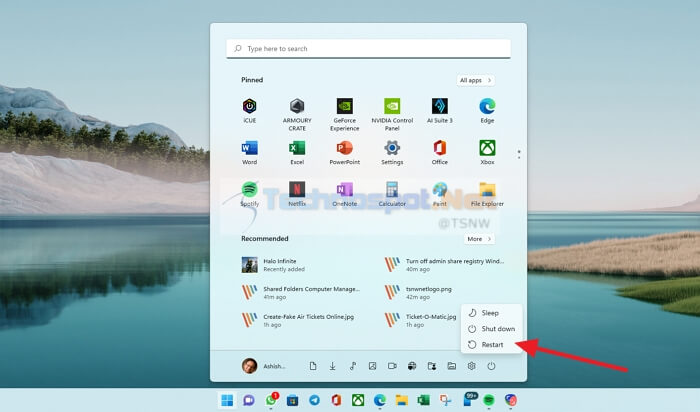The image size is (700, 412).
Task: Open the Ashish user account menu
Action: point(263,366)
